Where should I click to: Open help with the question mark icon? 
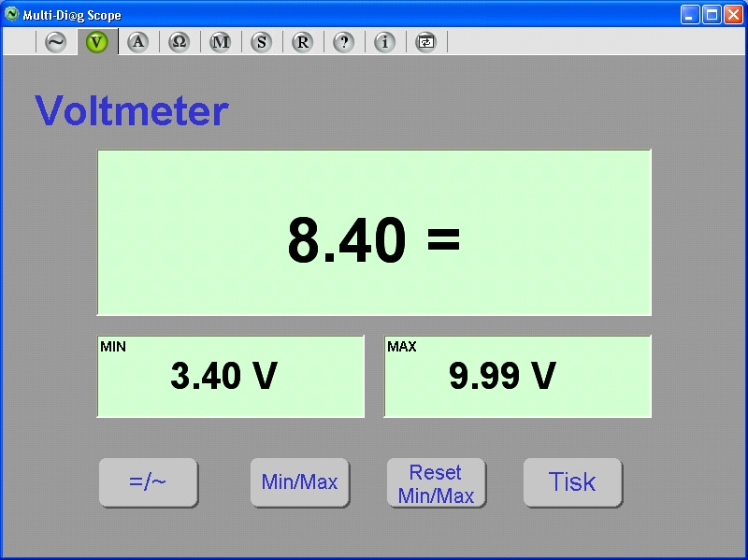coord(343,42)
